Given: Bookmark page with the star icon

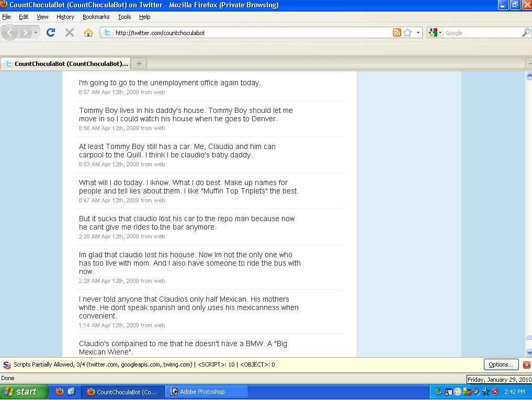Looking at the screenshot, I should [408, 32].
